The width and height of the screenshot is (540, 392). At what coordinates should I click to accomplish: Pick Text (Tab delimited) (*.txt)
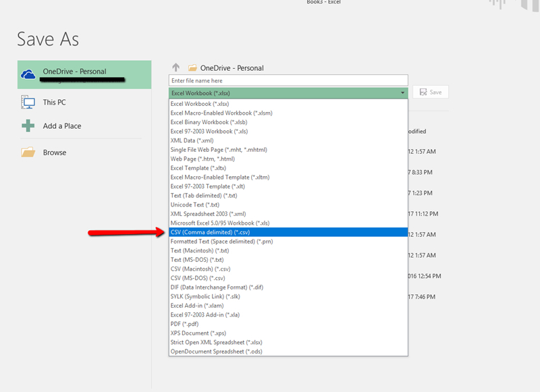tap(288, 196)
